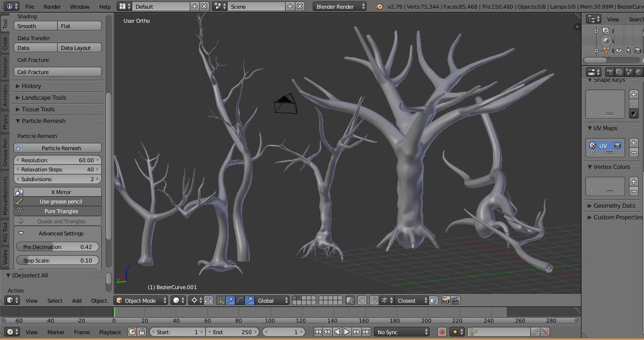Render OpenGL still image camera icon
The image size is (644, 340).
446,300
